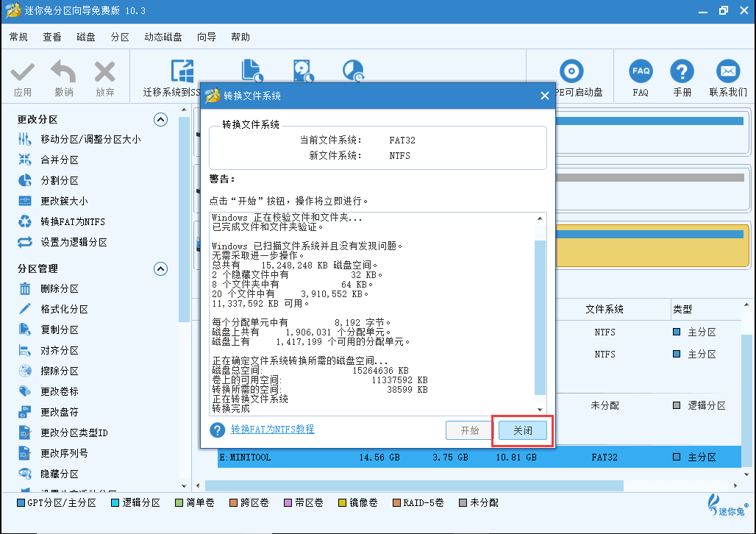Screen dimensions: 756x534
Task: Click the 简单卷 legend swatch
Action: [179, 502]
